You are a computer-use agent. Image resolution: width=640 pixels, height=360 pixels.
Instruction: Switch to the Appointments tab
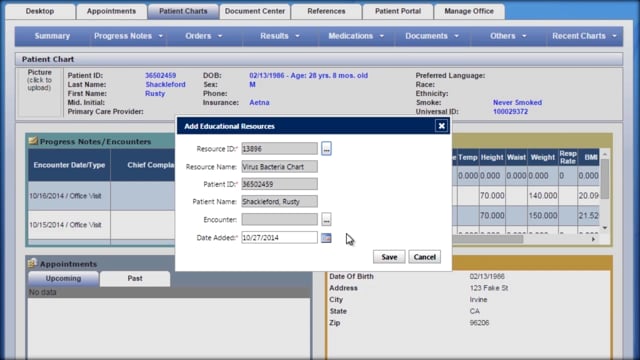click(111, 11)
